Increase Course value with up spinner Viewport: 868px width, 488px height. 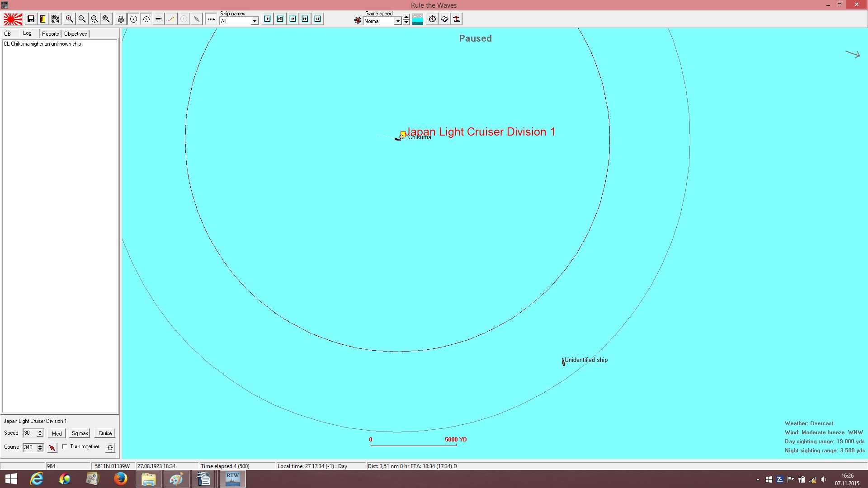[x=40, y=445]
